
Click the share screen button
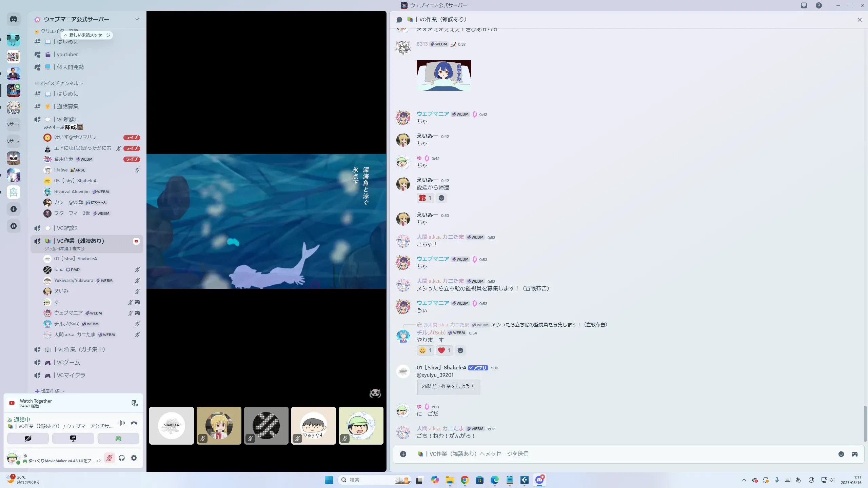point(73,439)
